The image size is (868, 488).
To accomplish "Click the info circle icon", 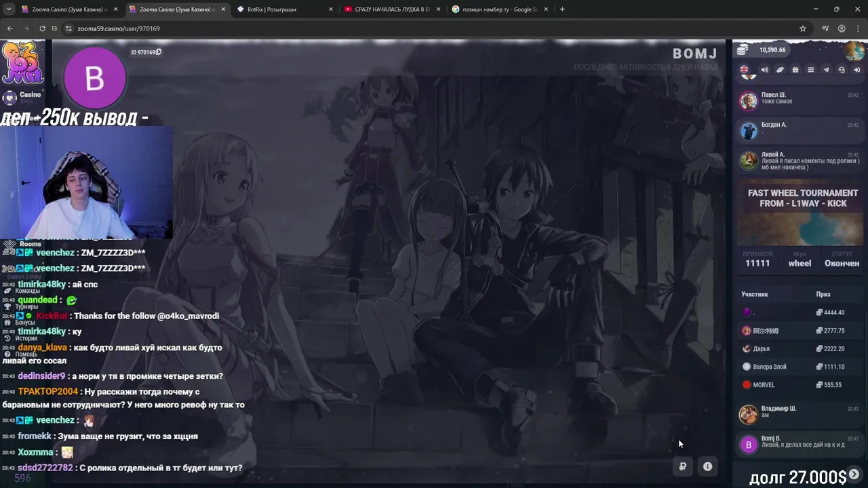I will [x=707, y=466].
